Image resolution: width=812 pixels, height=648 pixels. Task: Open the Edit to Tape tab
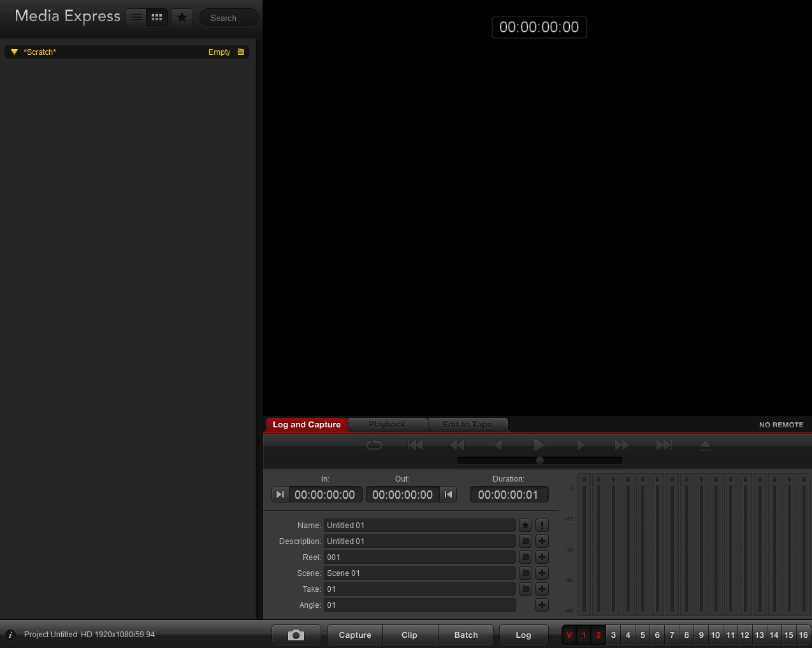pyautogui.click(x=467, y=425)
